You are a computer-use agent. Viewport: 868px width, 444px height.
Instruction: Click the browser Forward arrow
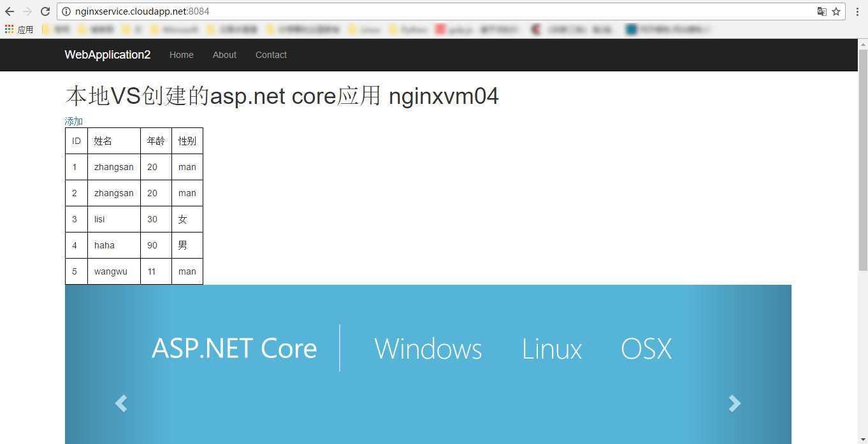click(x=27, y=11)
